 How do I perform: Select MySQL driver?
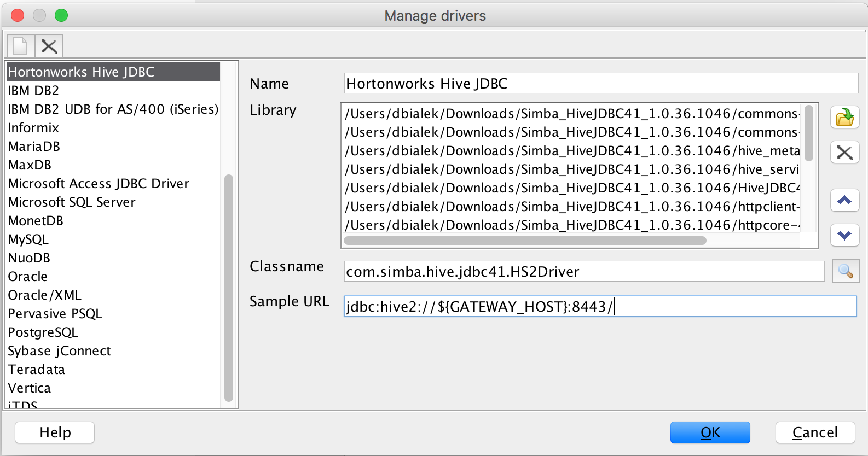[x=113, y=239]
